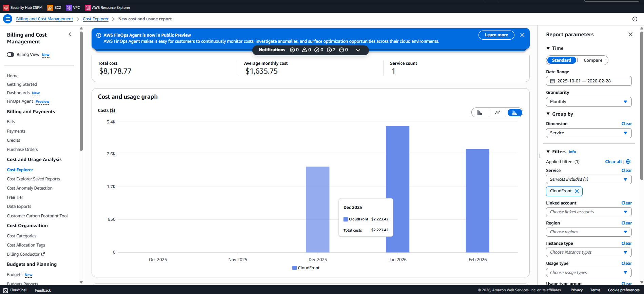
Task: Open Cookie preferences in footer
Action: (x=624, y=290)
